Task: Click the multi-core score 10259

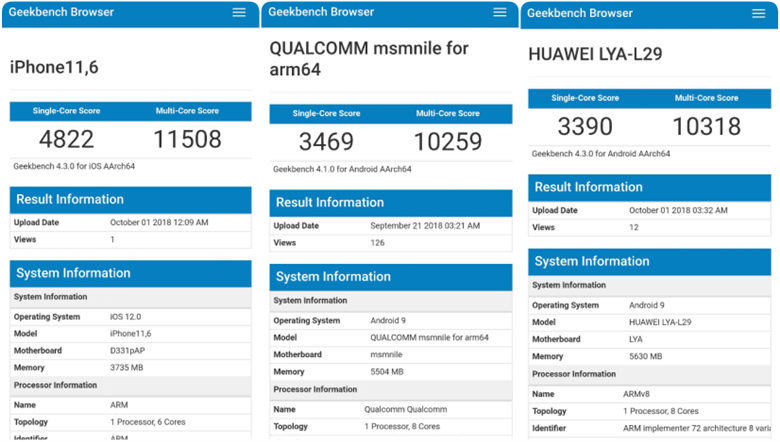Action: click(x=449, y=142)
